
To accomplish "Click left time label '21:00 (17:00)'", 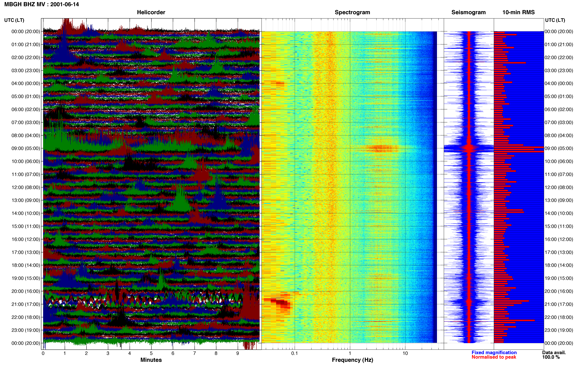I will pos(26,304).
